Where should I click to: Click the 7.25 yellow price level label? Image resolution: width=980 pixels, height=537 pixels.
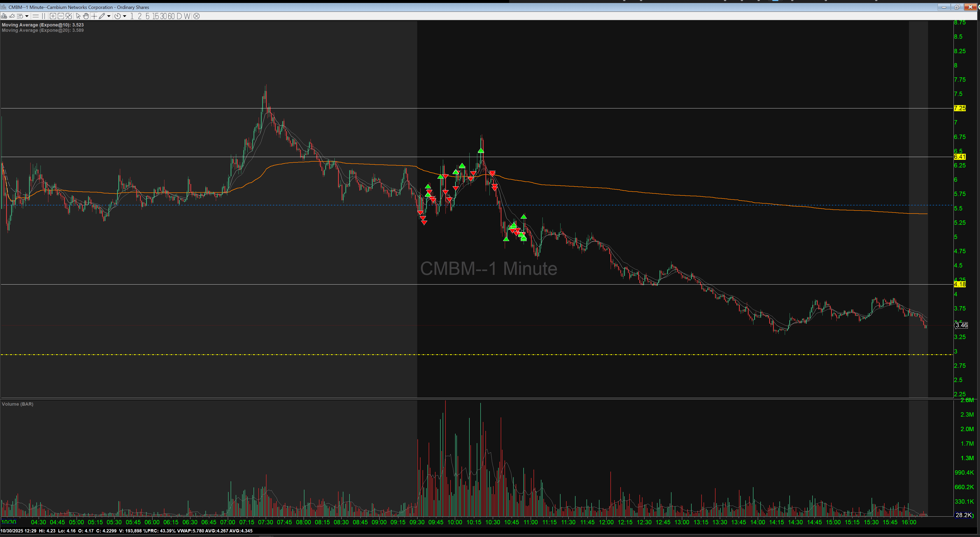click(x=959, y=108)
